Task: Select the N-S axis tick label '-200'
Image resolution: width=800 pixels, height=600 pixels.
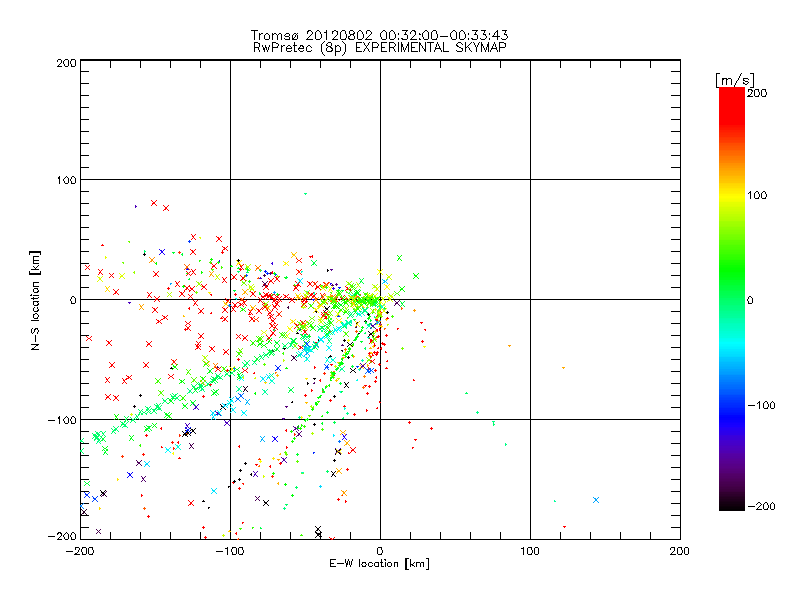Action: (x=62, y=536)
